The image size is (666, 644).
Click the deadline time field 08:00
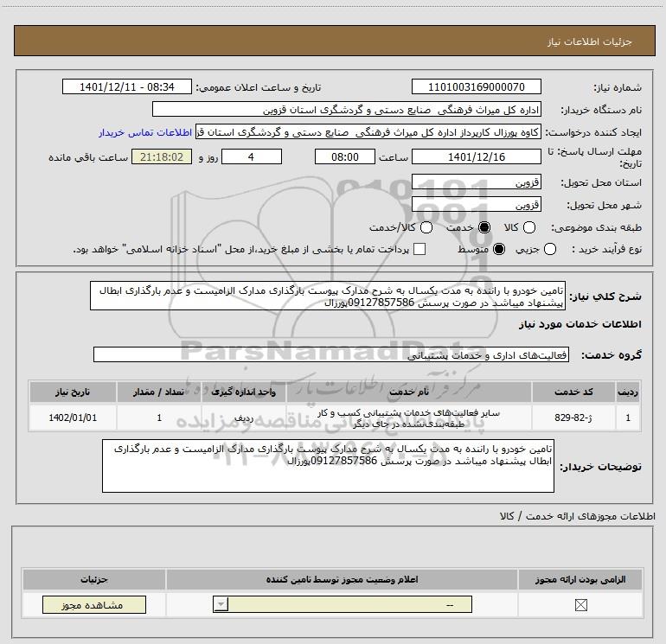click(345, 156)
